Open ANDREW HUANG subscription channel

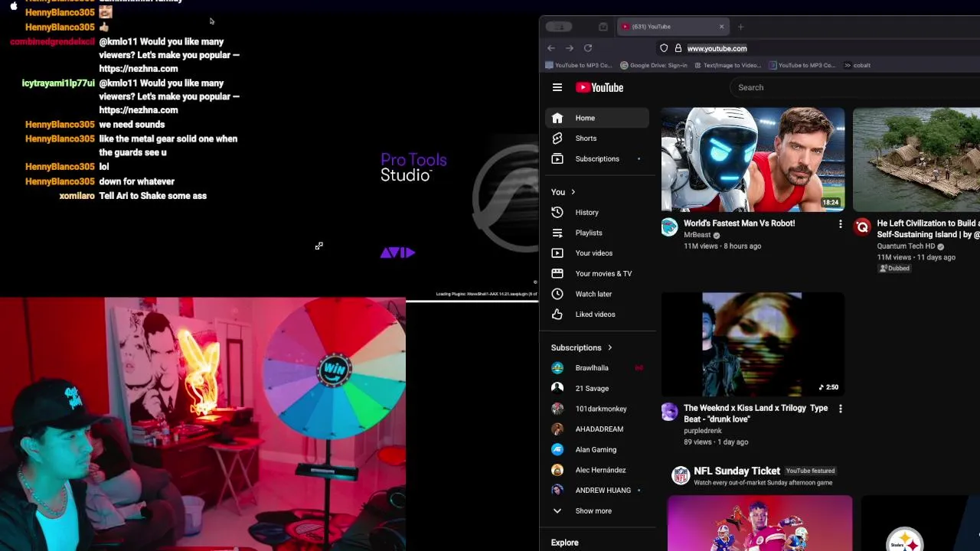click(x=597, y=491)
